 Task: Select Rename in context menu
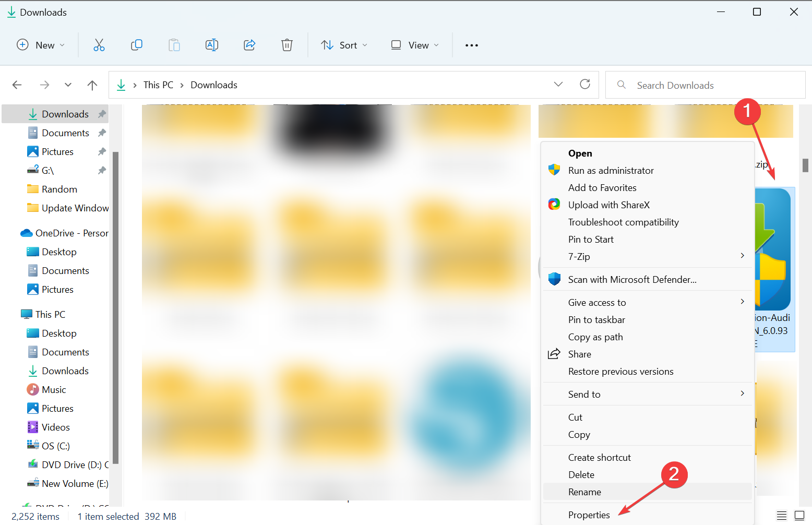click(647, 492)
